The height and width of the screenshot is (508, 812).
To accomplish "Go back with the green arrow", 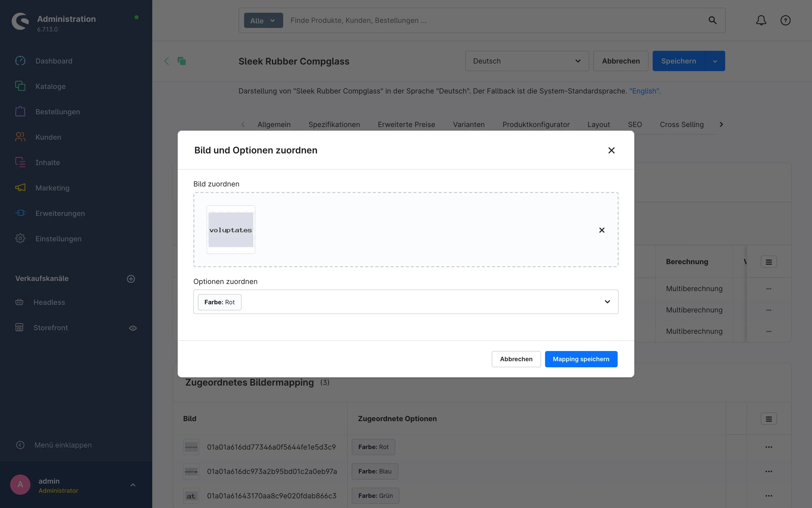I will 166,61.
